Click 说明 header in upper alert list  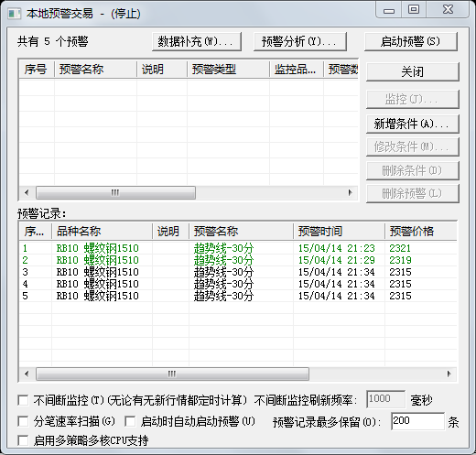pyautogui.click(x=162, y=70)
